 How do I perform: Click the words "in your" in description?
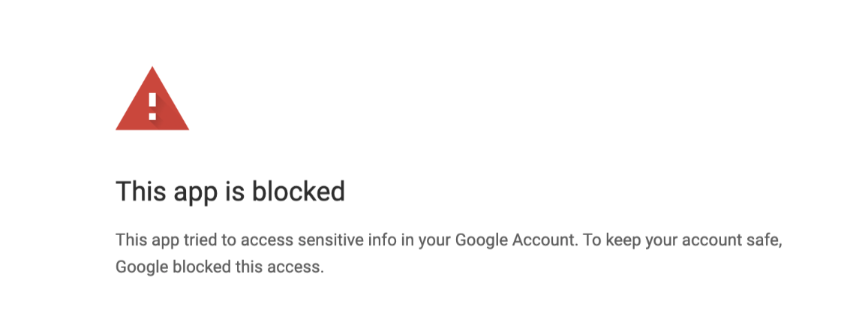click(425, 242)
